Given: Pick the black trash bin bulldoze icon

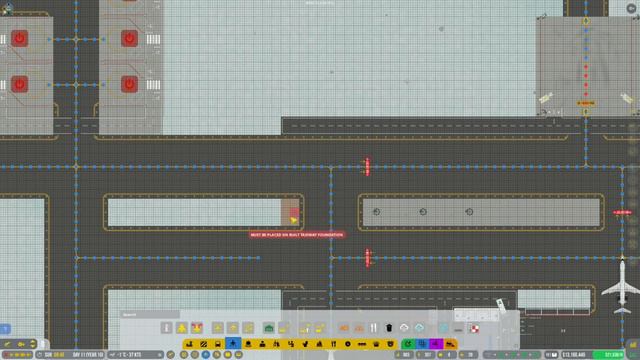Looking at the screenshot, I should tap(389, 328).
